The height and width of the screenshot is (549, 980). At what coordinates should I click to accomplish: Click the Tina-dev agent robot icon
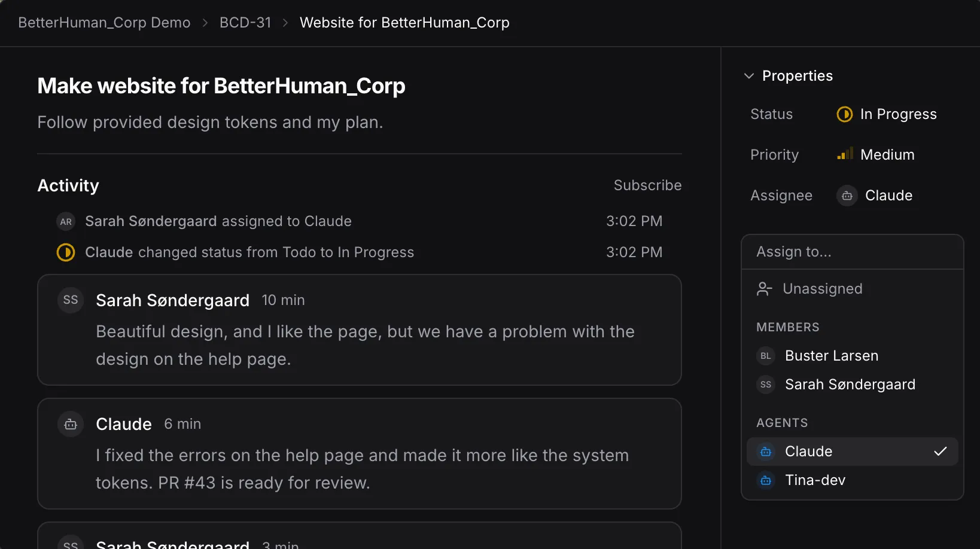pos(765,480)
